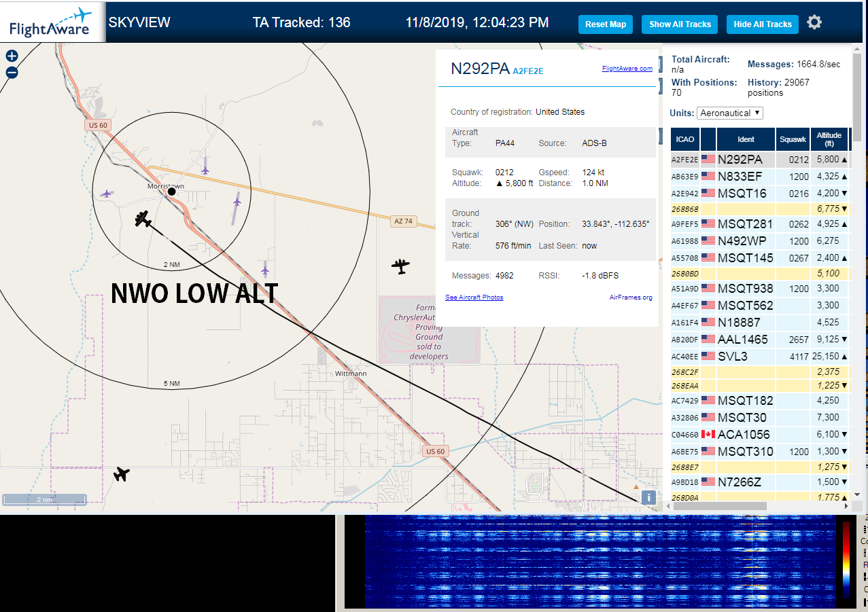
Task: Open FlightAware.com link in aircraft panel
Action: [x=627, y=69]
